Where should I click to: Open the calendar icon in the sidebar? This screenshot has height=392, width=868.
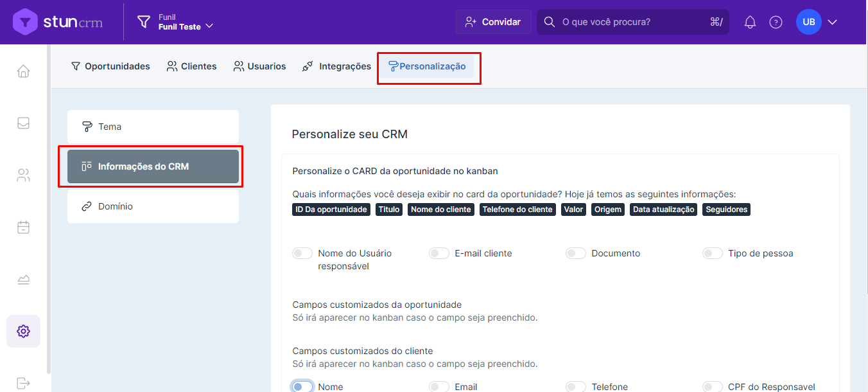(x=24, y=227)
